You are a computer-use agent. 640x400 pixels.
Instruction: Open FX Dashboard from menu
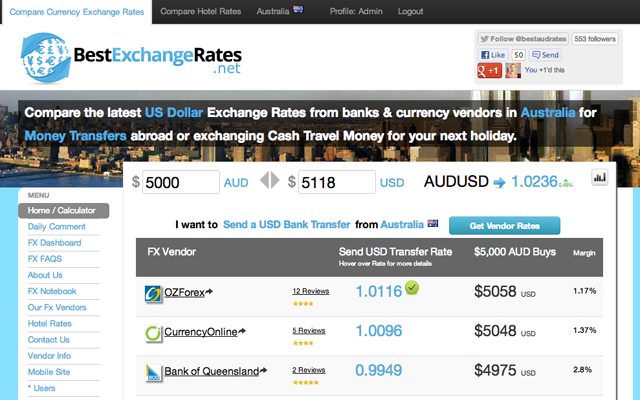54,243
